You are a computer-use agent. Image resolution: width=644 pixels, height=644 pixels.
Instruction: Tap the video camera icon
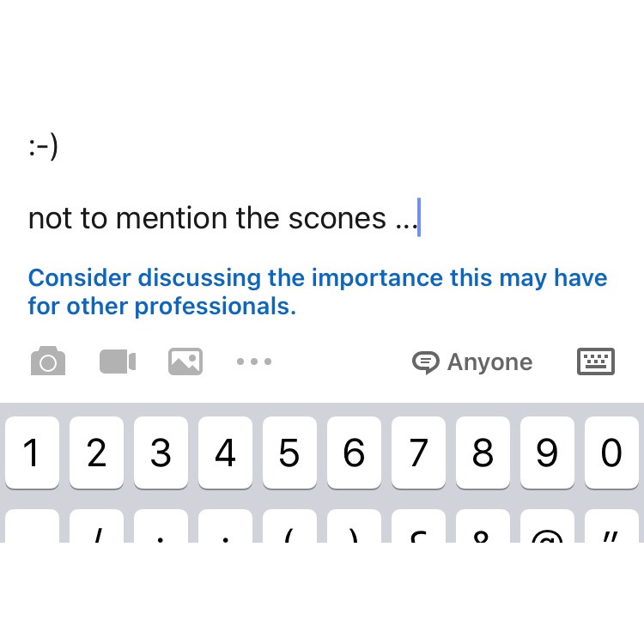(x=118, y=361)
